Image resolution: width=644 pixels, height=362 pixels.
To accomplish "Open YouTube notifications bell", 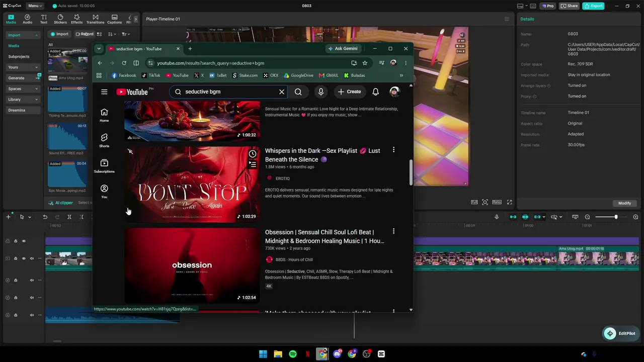I will tap(375, 92).
